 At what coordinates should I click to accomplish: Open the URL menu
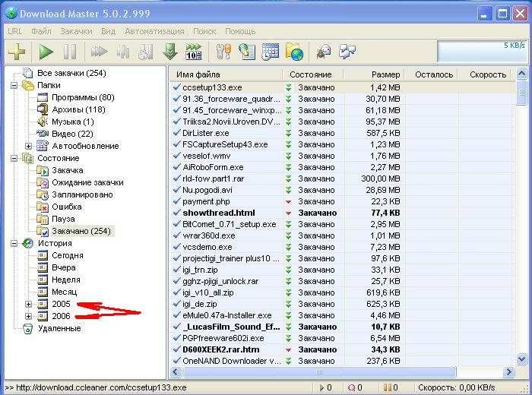pyautogui.click(x=15, y=32)
